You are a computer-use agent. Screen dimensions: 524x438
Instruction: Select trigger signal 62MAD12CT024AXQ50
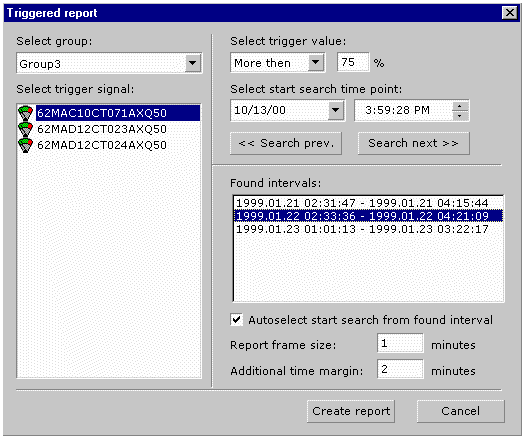[x=102, y=145]
